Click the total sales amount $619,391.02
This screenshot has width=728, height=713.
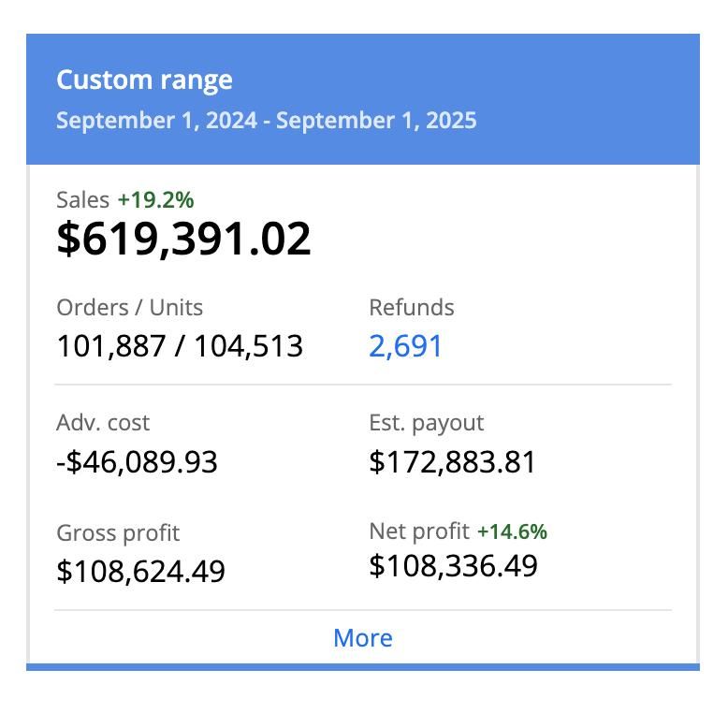tap(183, 239)
